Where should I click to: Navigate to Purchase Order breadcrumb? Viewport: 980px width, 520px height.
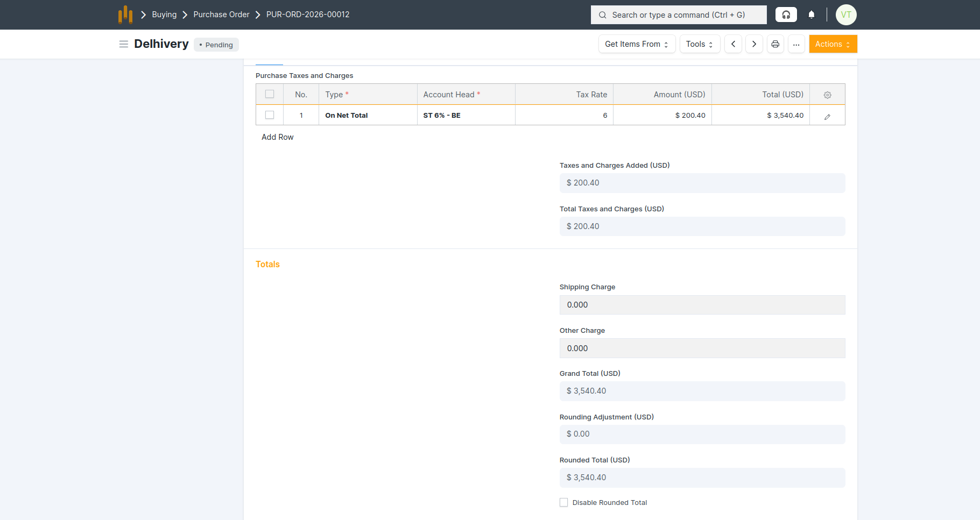click(221, 15)
